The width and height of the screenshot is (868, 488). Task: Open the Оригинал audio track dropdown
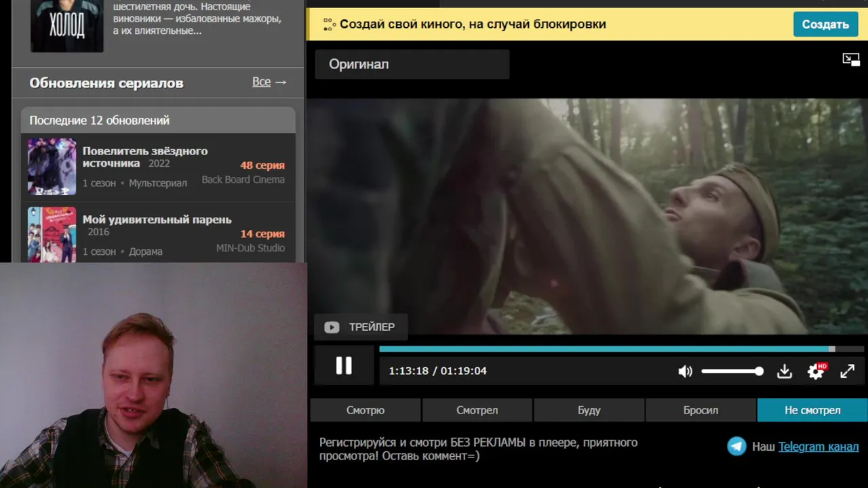412,64
